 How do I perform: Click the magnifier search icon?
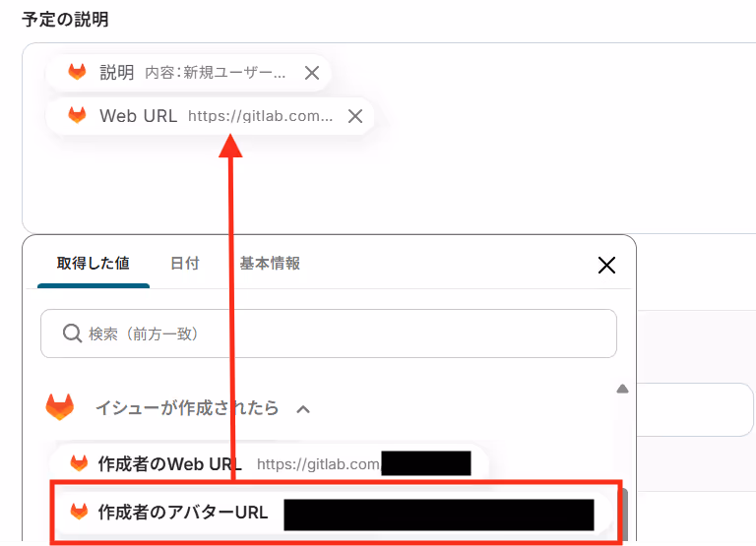(72, 334)
